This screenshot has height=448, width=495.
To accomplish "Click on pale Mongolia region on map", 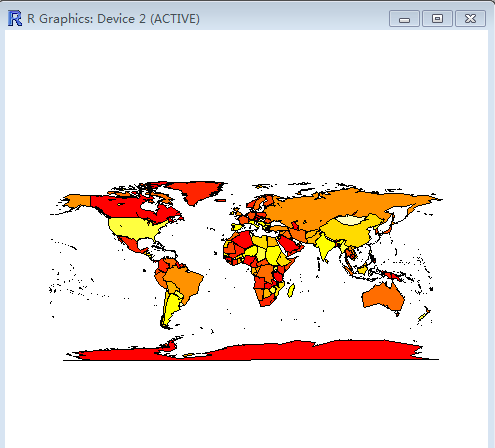I will click(350, 220).
